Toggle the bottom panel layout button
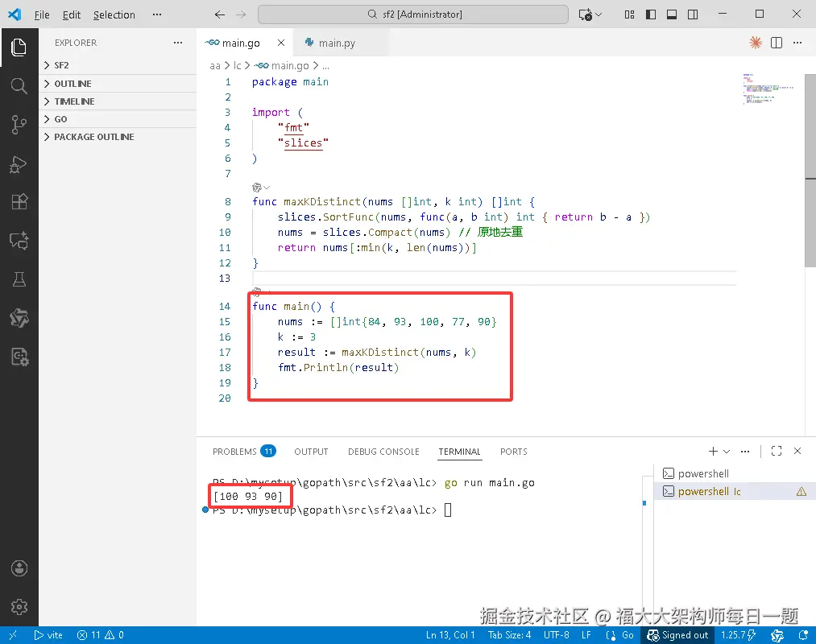816x644 pixels. [x=672, y=14]
